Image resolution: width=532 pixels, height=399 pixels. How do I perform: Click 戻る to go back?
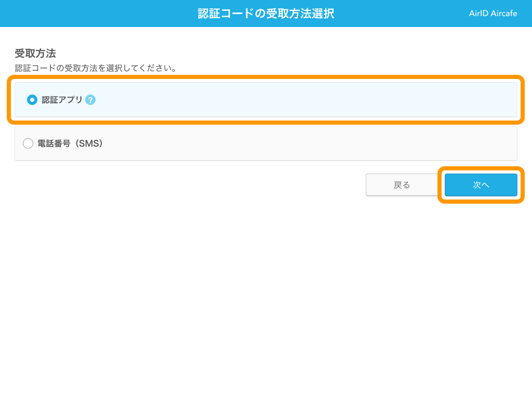point(403,184)
